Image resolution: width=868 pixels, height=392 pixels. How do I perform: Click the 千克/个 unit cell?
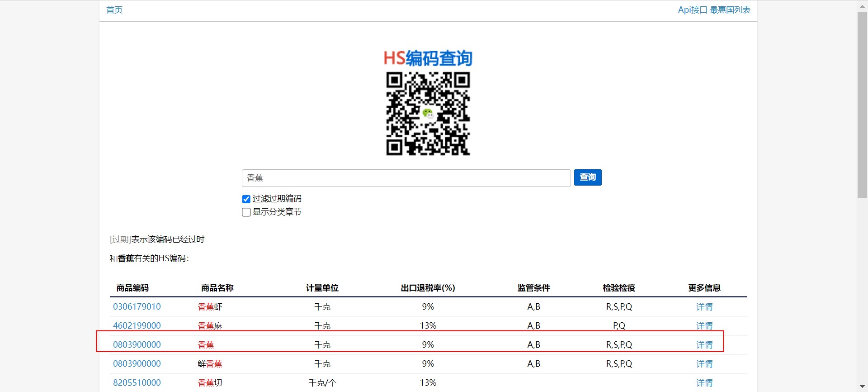coord(322,383)
